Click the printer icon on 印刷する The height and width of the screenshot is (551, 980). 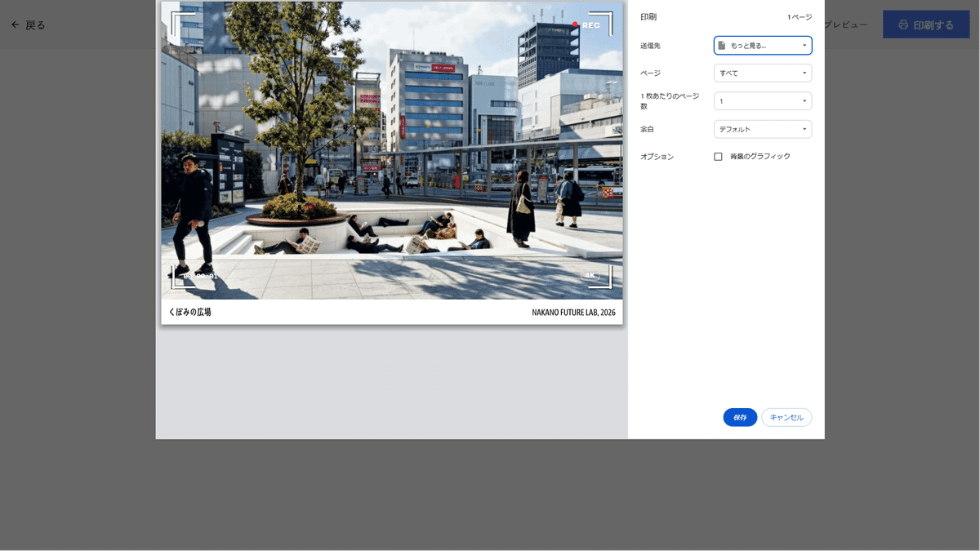click(903, 24)
